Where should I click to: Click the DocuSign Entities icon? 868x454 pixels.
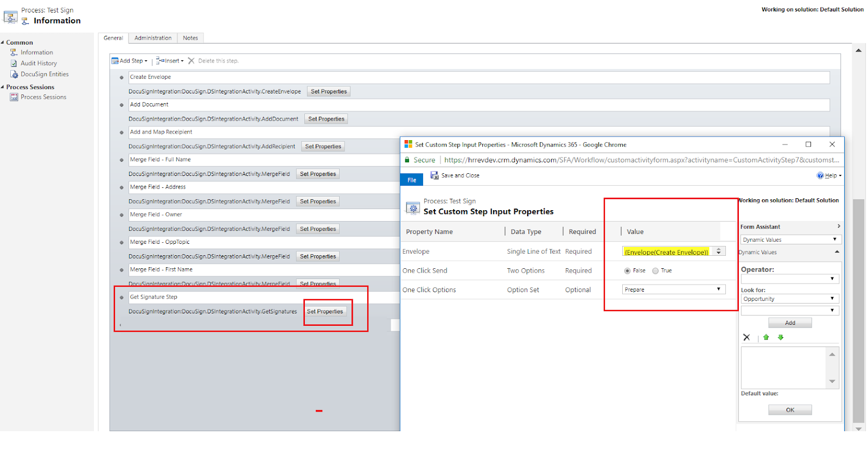coord(14,74)
